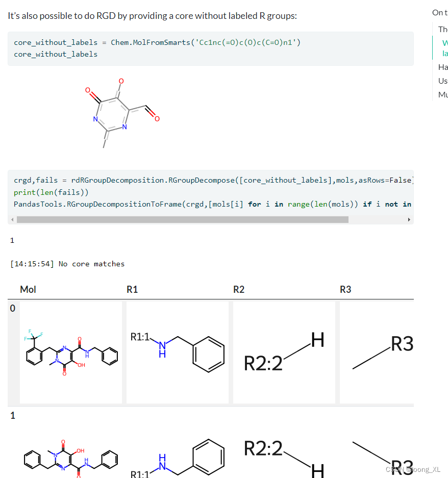Click the row index '0' in the results table
Image resolution: width=448 pixels, height=478 pixels.
coord(12,308)
